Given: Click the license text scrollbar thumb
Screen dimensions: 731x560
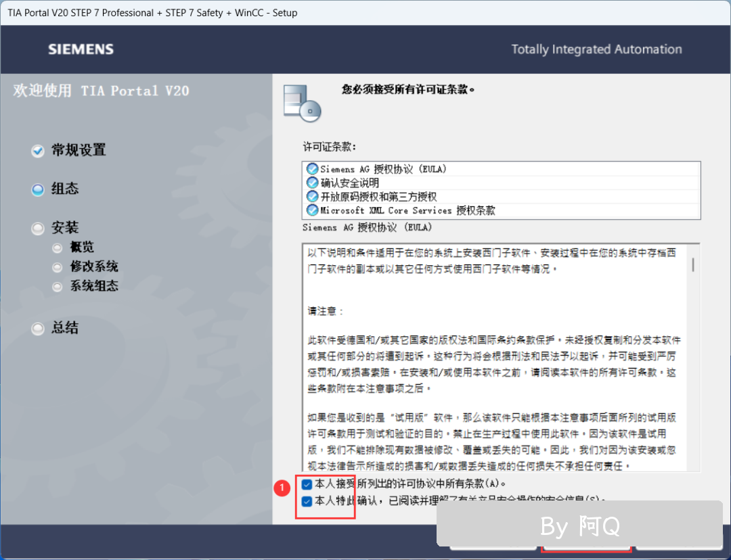Looking at the screenshot, I should tap(693, 264).
